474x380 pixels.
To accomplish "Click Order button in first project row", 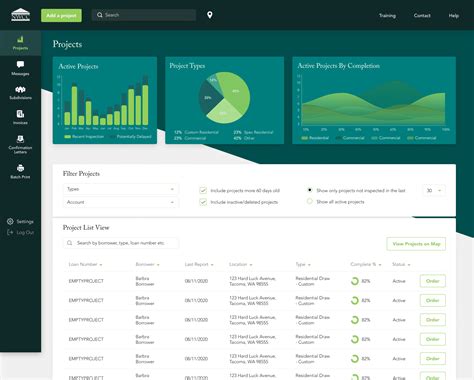I will pos(433,281).
